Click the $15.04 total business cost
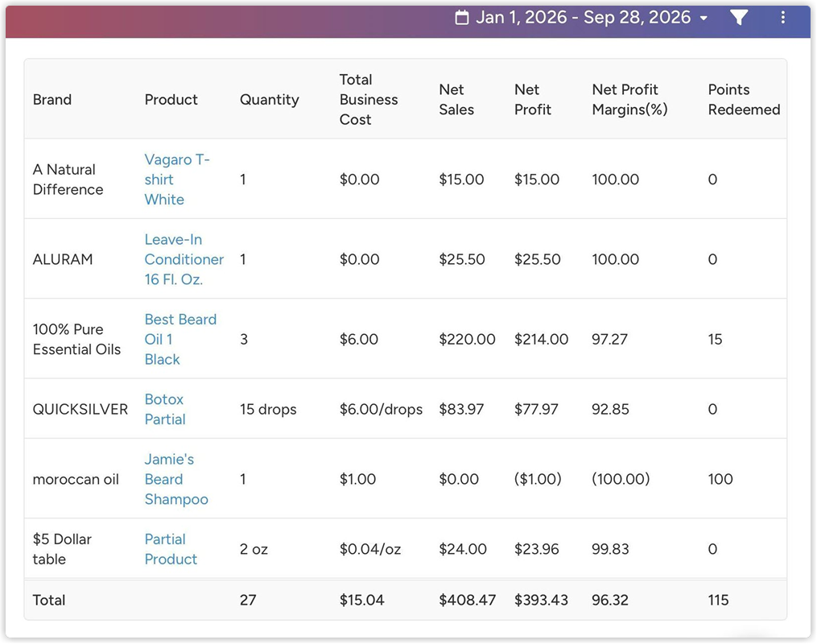Image resolution: width=817 pixels, height=644 pixels. pyautogui.click(x=361, y=601)
